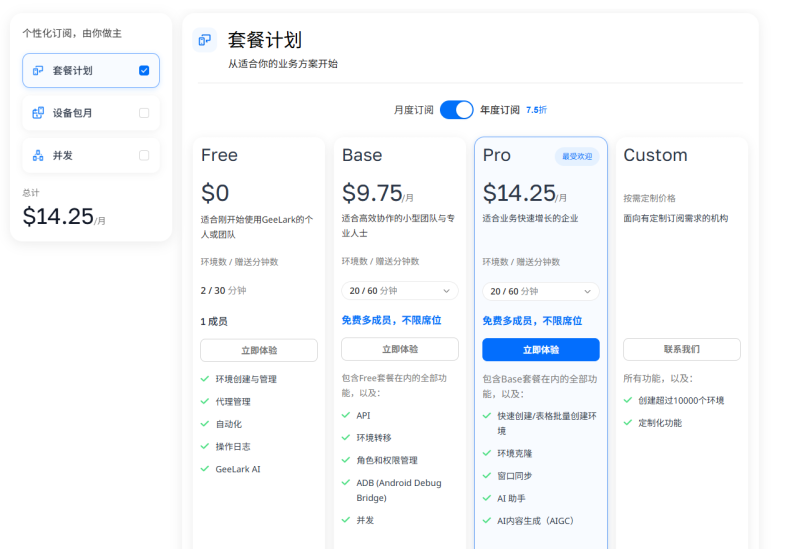Screen dimensions: 800x549
Task: Click the 从适合你的业务方案开始 subtitle
Action: pyautogui.click(x=283, y=64)
